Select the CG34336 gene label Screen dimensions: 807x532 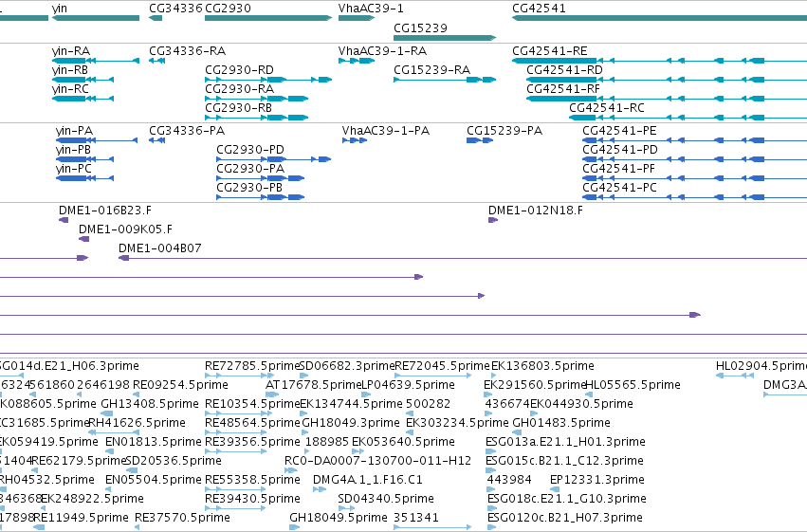click(175, 9)
